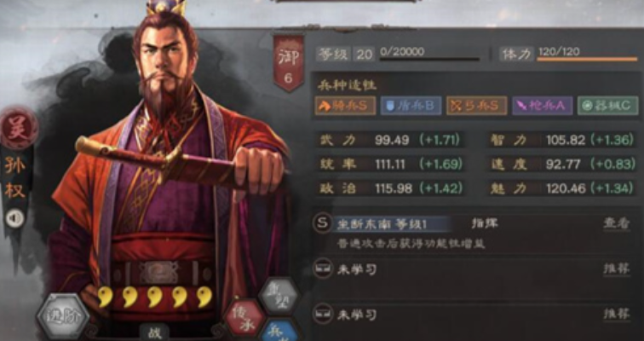Select the 盾兵B troop aptitude tag
Screen dimensions: 644x341
(x=411, y=106)
